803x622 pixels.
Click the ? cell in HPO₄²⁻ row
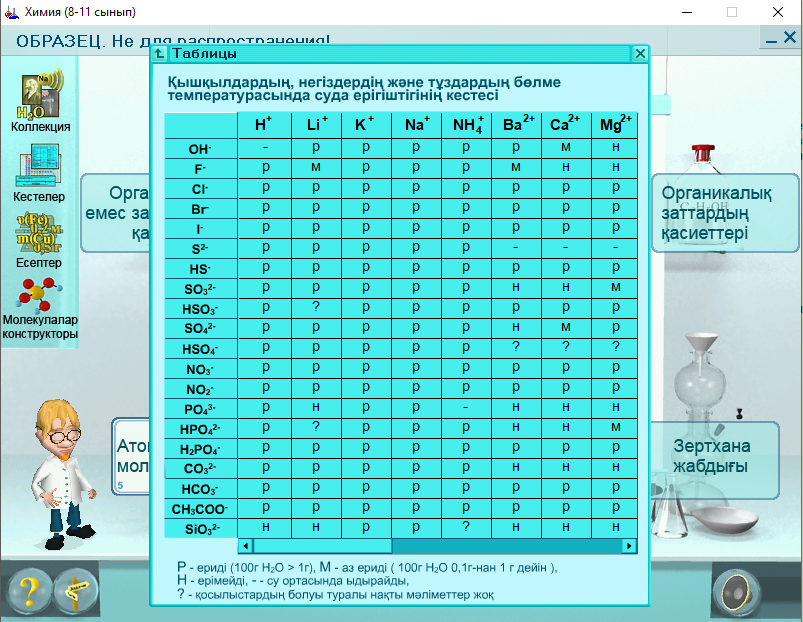click(x=316, y=427)
